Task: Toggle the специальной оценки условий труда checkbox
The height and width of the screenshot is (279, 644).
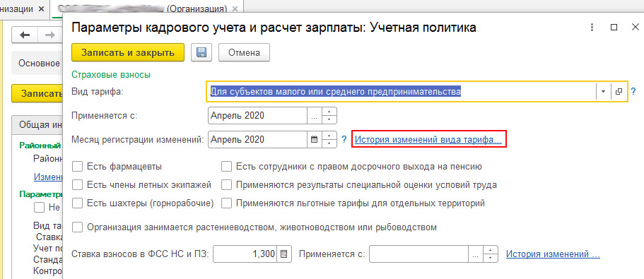Action: pyautogui.click(x=227, y=185)
